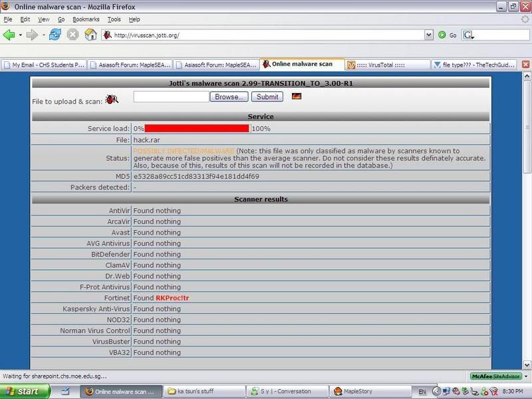Image resolution: width=532 pixels, height=399 pixels.
Task: Click the Kaspersky Anti-Virus row label
Action: 96,309
